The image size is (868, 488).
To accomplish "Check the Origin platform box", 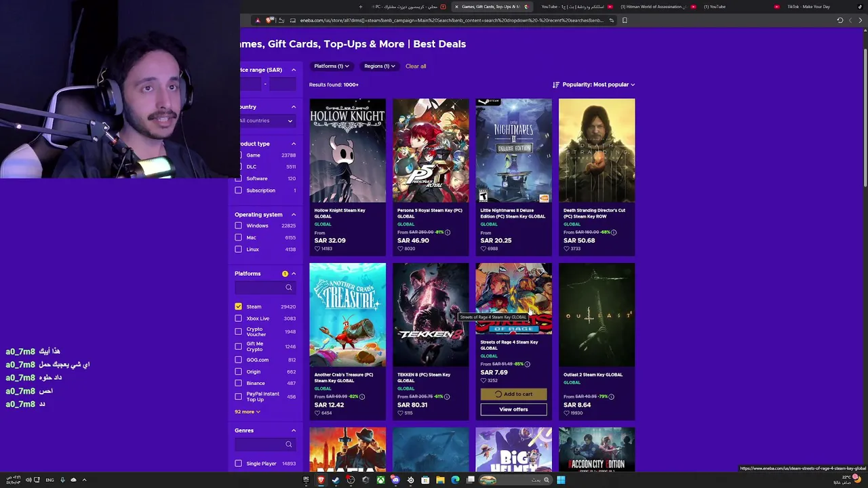I will click(x=239, y=371).
